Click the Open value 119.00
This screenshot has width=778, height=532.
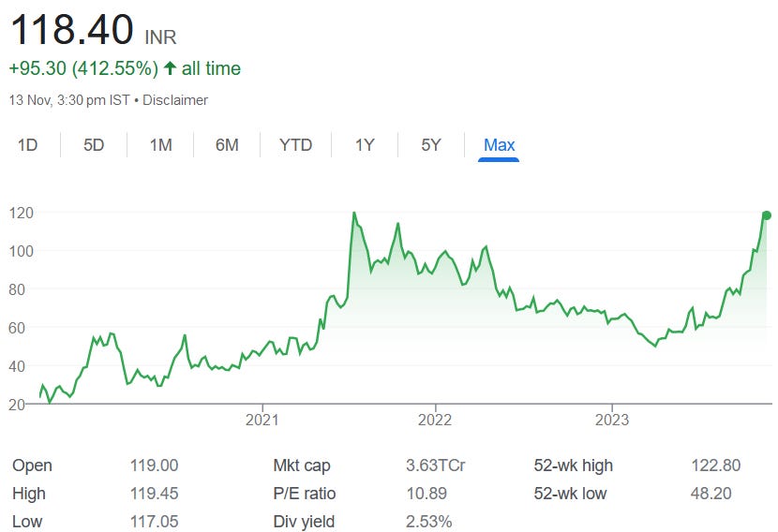point(154,465)
